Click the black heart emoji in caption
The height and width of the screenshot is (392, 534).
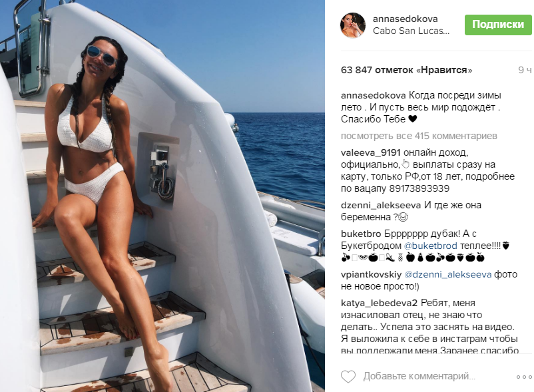pos(412,119)
